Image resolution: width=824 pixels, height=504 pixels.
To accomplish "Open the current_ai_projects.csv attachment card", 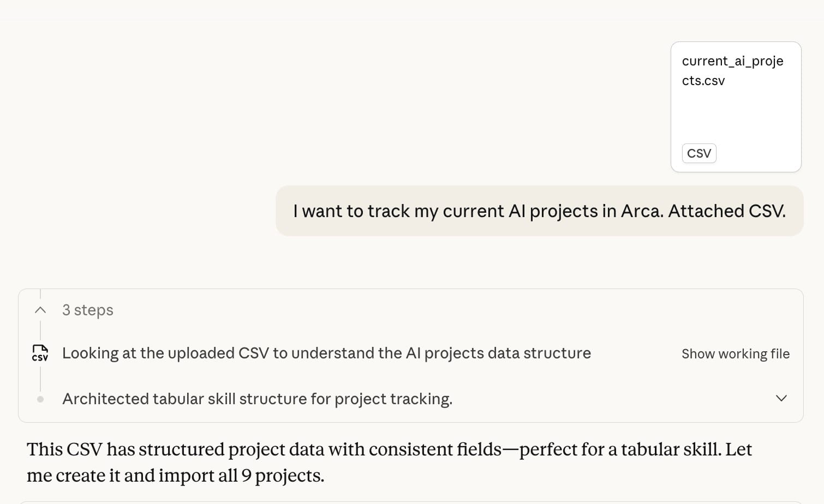I will click(x=736, y=107).
